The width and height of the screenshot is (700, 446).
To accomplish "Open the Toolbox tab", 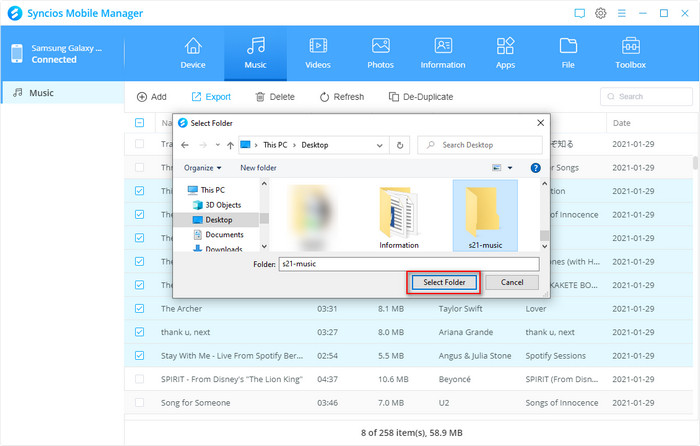I will tap(630, 53).
